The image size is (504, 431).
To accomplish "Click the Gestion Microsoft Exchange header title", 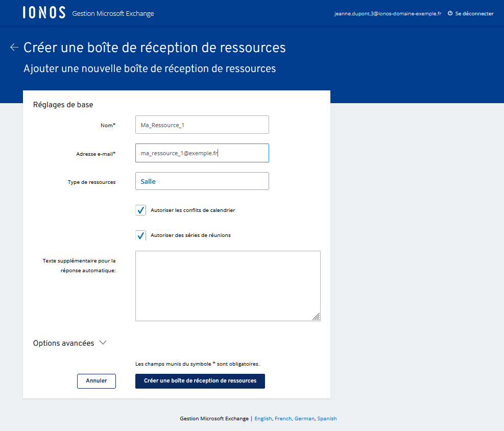I will 113,14.
